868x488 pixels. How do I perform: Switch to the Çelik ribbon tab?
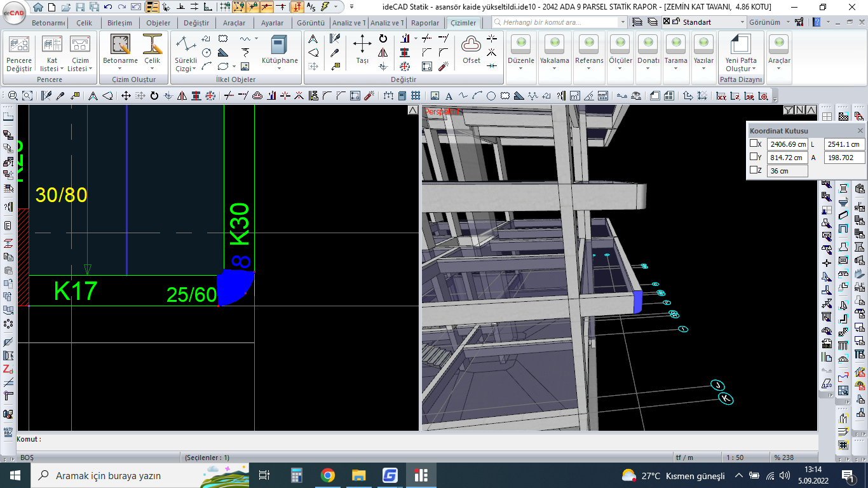[84, 23]
